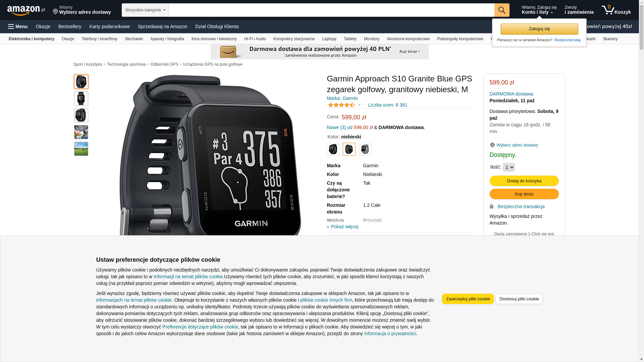Click the Dodaj do koszyka button
The image size is (644, 362).
524,181
